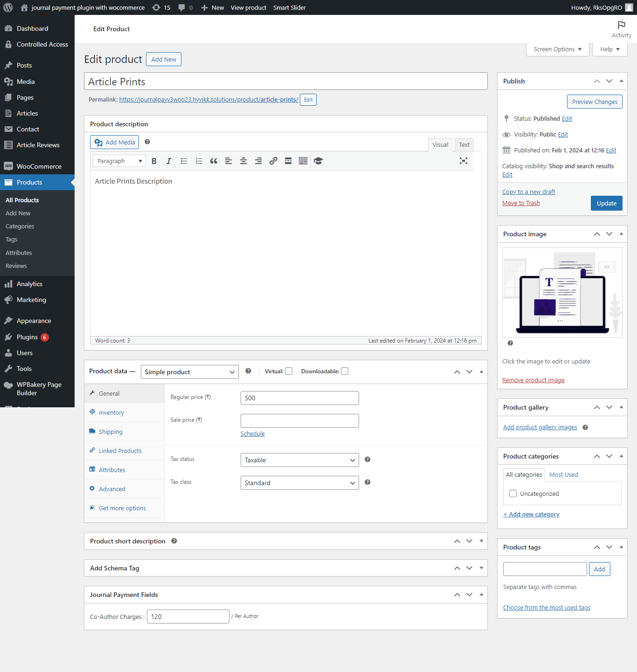
Task: Click inside the product tags field
Action: [545, 569]
